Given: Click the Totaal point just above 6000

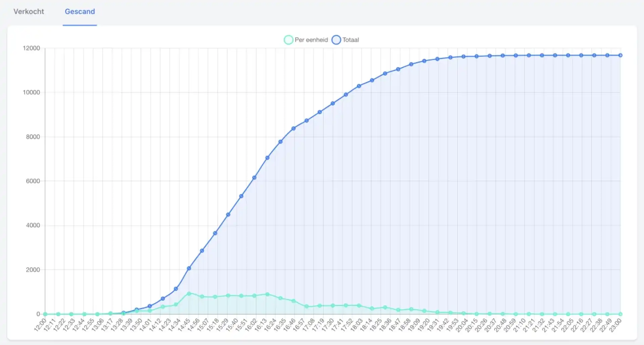Looking at the screenshot, I should tap(254, 178).
